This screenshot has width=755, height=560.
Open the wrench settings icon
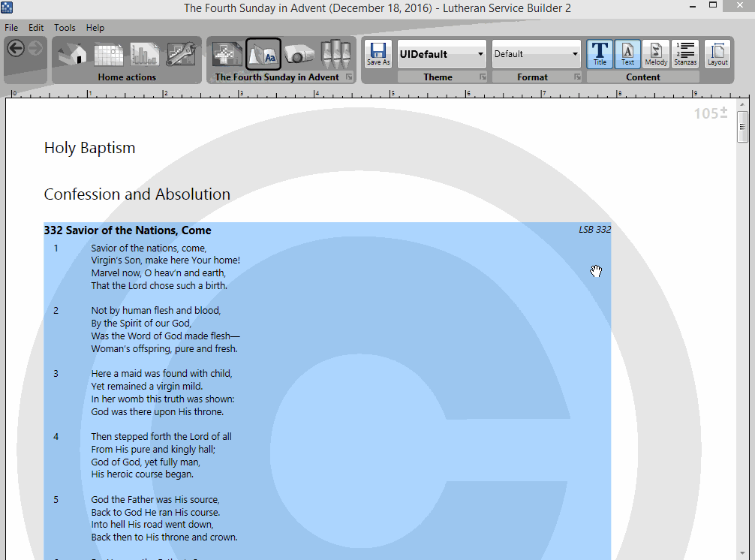(181, 53)
